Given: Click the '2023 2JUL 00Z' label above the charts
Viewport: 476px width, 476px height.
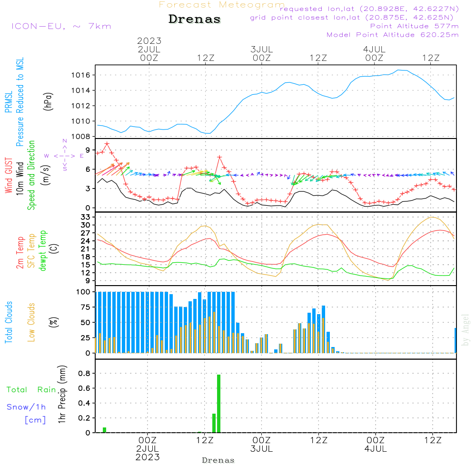Looking at the screenshot, I should click(x=149, y=49).
